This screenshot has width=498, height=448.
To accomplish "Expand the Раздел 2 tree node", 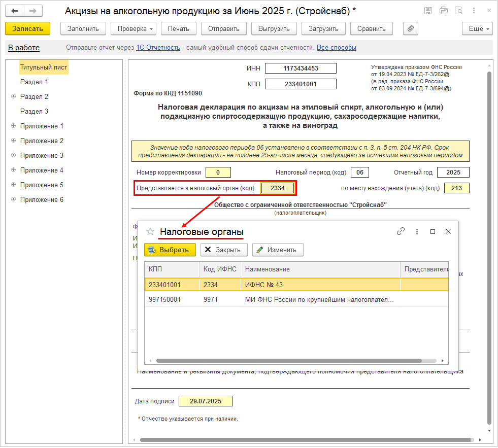I will pos(13,96).
